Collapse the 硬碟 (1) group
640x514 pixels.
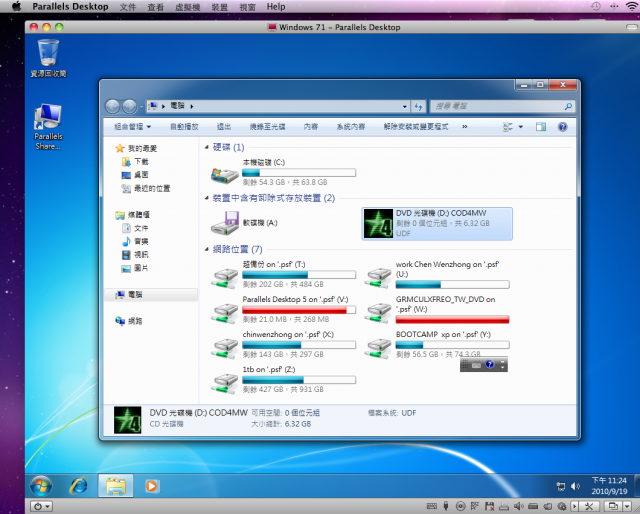(x=207, y=147)
